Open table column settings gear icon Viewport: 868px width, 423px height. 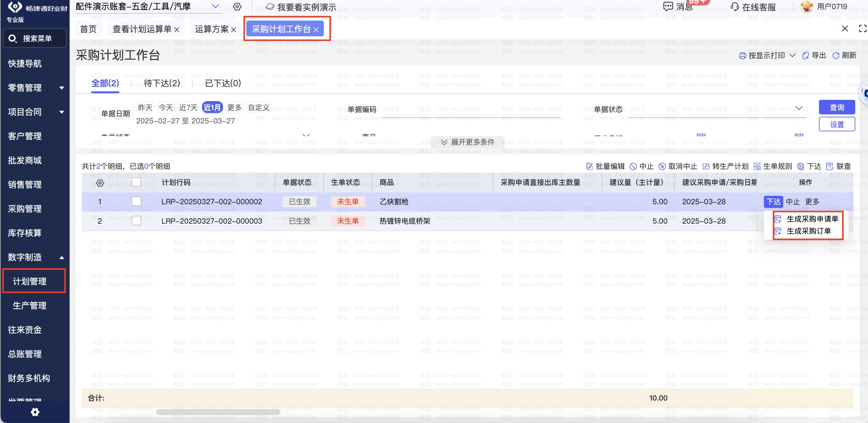(100, 183)
